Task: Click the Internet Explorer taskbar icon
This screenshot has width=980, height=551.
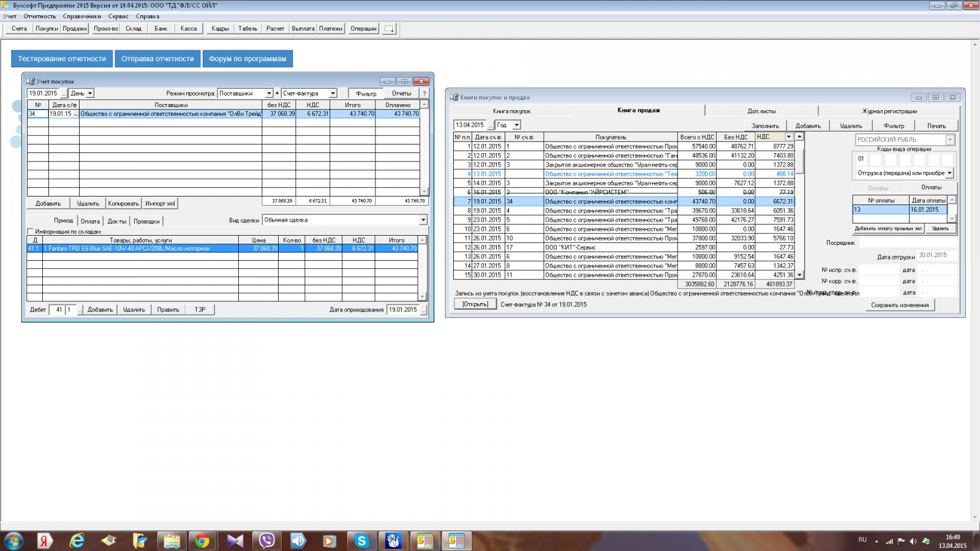Action: (x=77, y=541)
